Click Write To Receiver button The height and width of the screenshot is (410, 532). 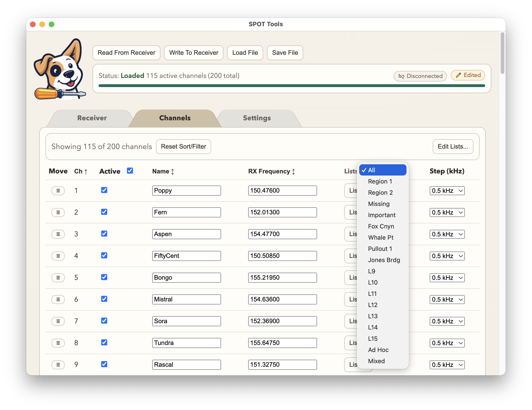194,53
